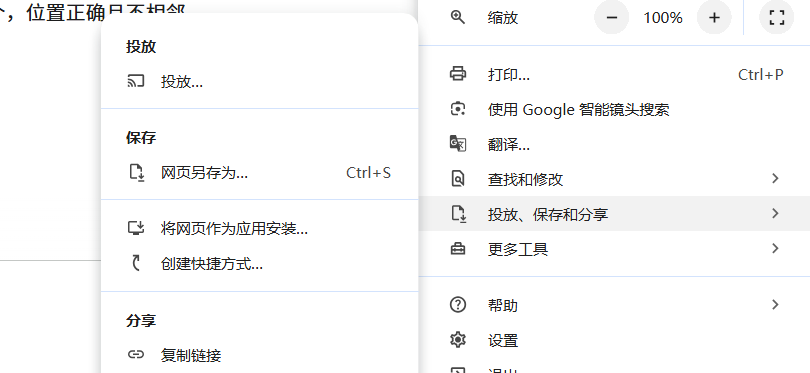Click the 100% zoom value
The image size is (810, 373).
click(663, 18)
